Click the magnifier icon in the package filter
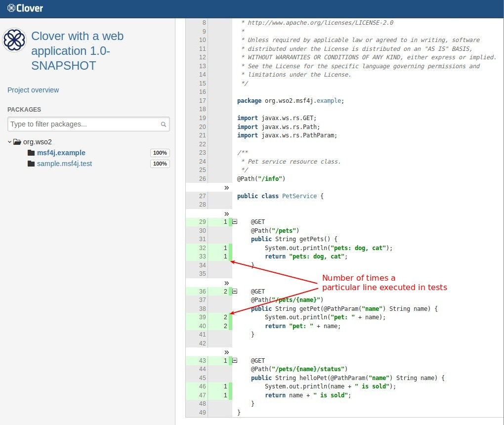Viewport: 504px width, 425px height. point(163,124)
